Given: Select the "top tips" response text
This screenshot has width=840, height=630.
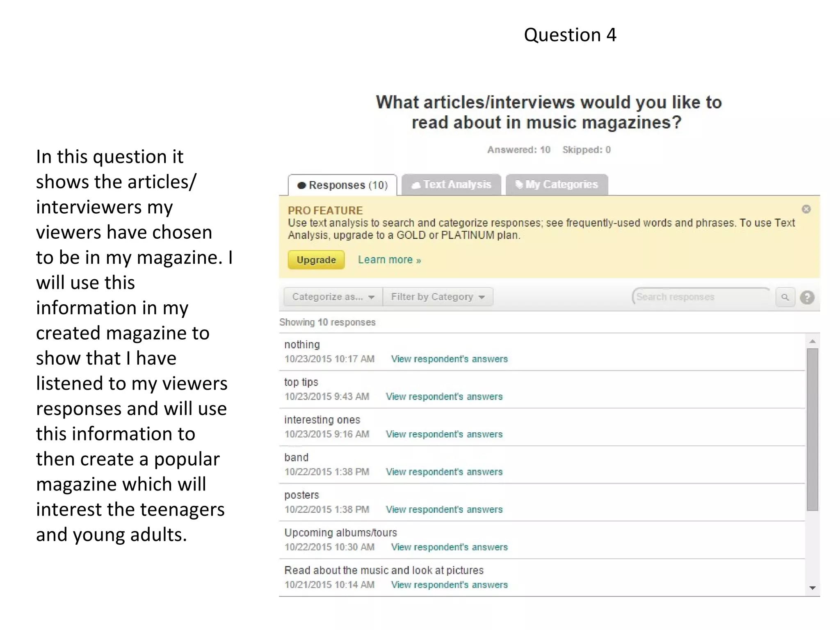Looking at the screenshot, I should (x=301, y=382).
